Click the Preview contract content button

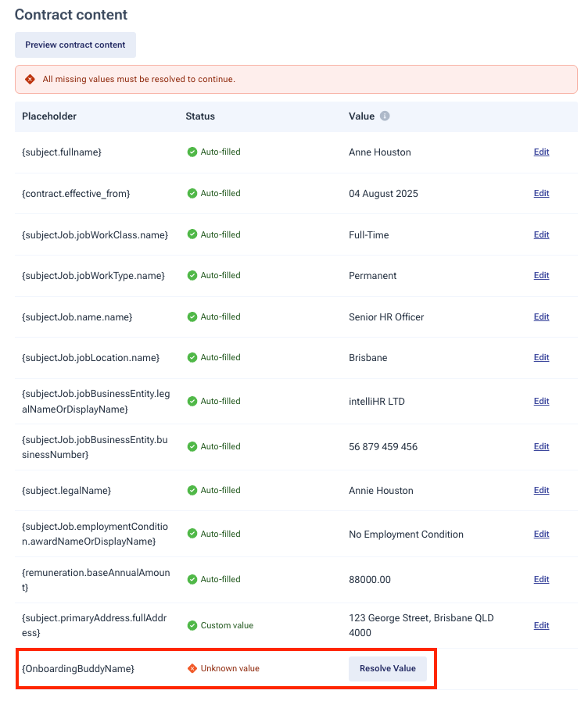point(75,45)
